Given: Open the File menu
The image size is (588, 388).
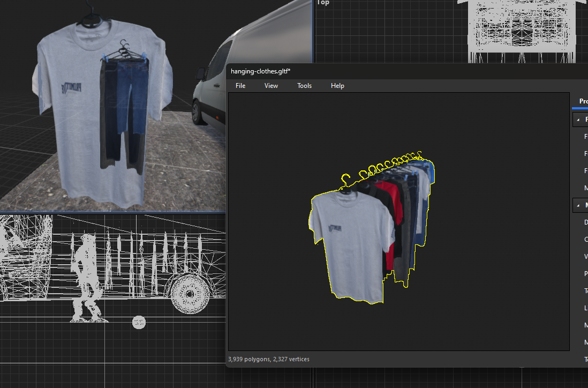Looking at the screenshot, I should click(x=240, y=86).
